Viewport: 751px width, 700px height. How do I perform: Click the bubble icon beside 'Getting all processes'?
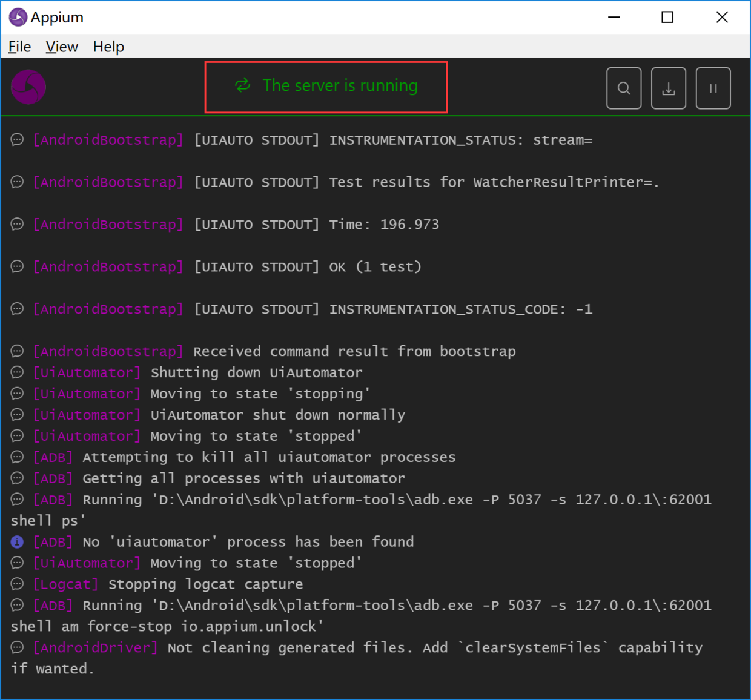click(17, 478)
